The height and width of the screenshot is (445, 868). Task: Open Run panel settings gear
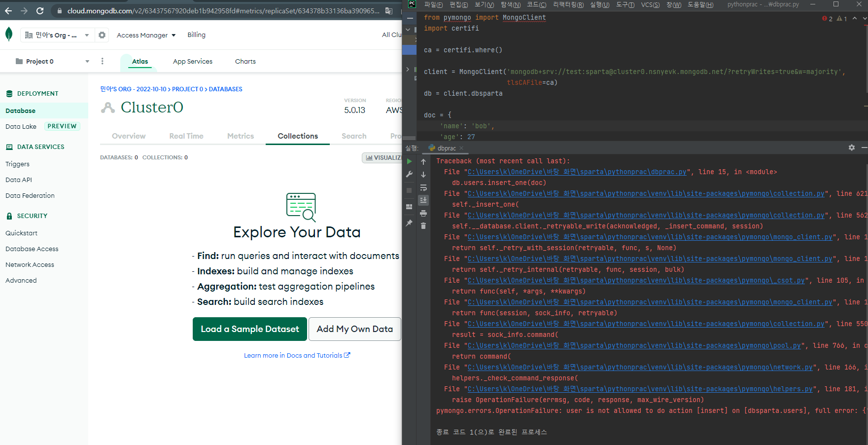(x=852, y=148)
